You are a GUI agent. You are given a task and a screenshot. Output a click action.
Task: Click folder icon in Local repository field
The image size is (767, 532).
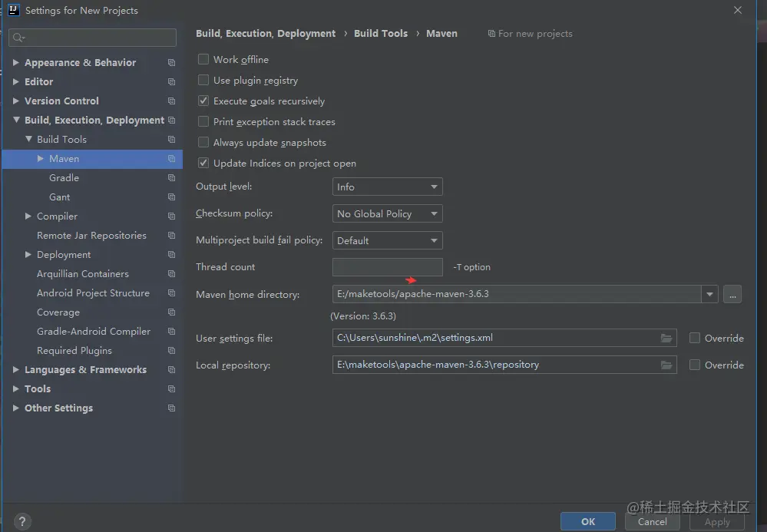click(666, 365)
